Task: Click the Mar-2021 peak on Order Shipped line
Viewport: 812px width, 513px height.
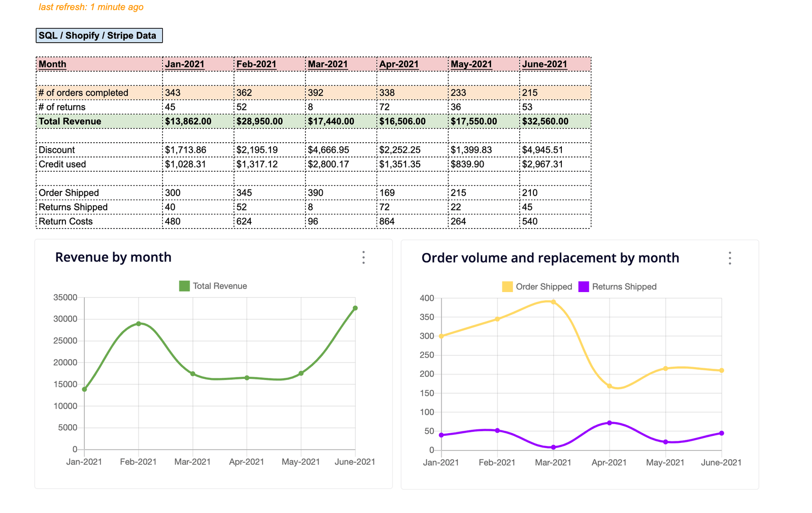Action: tap(553, 301)
